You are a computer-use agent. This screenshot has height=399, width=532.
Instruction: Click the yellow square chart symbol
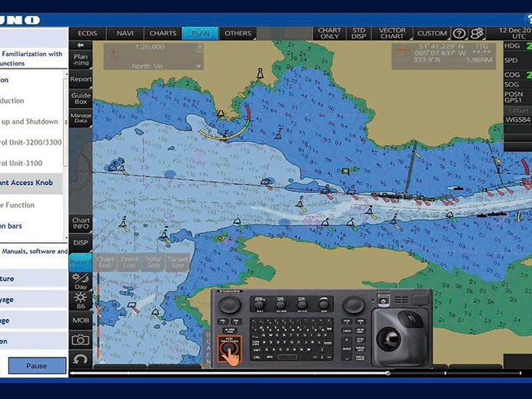tap(345, 171)
